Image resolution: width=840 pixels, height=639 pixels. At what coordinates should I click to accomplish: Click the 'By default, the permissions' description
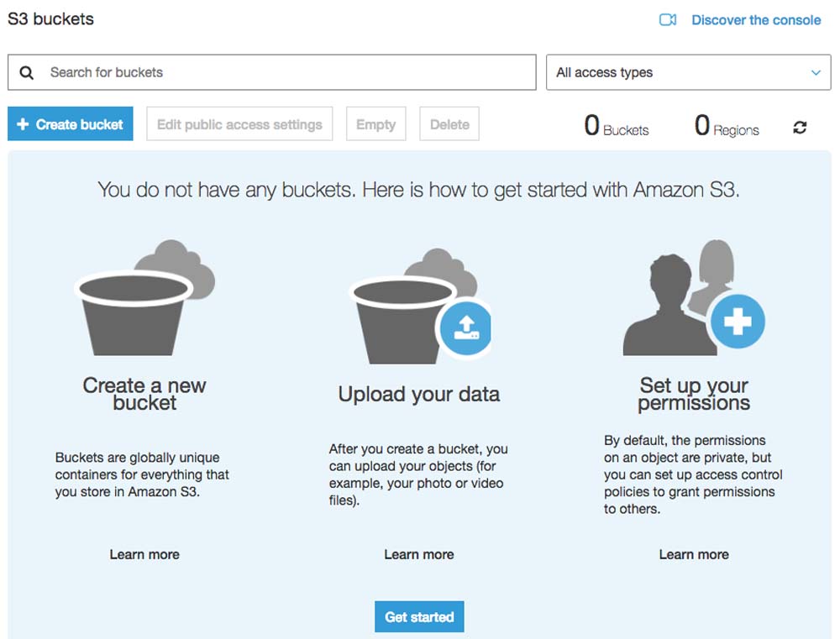coord(693,474)
